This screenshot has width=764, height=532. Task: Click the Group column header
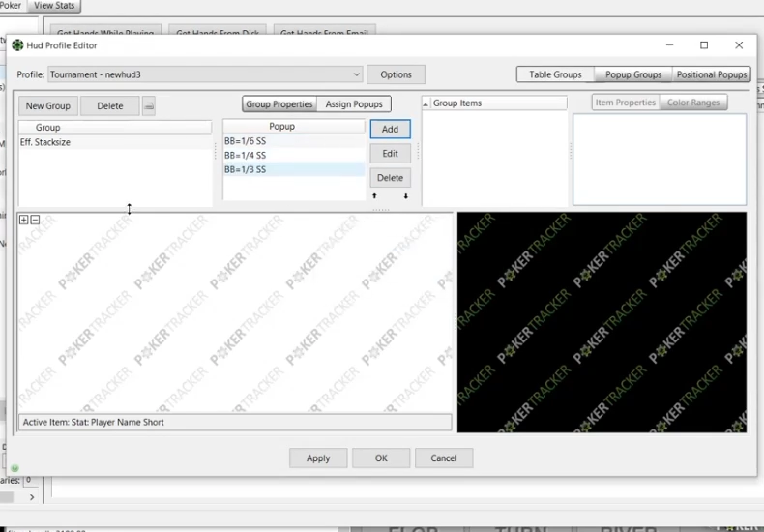point(115,127)
